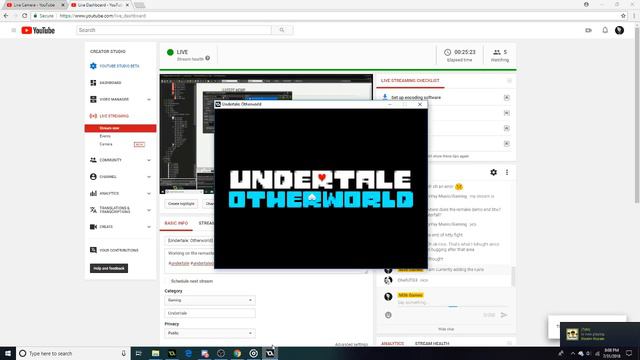Open the chat emoji picker
This screenshot has height=360, width=640.
point(388,315)
